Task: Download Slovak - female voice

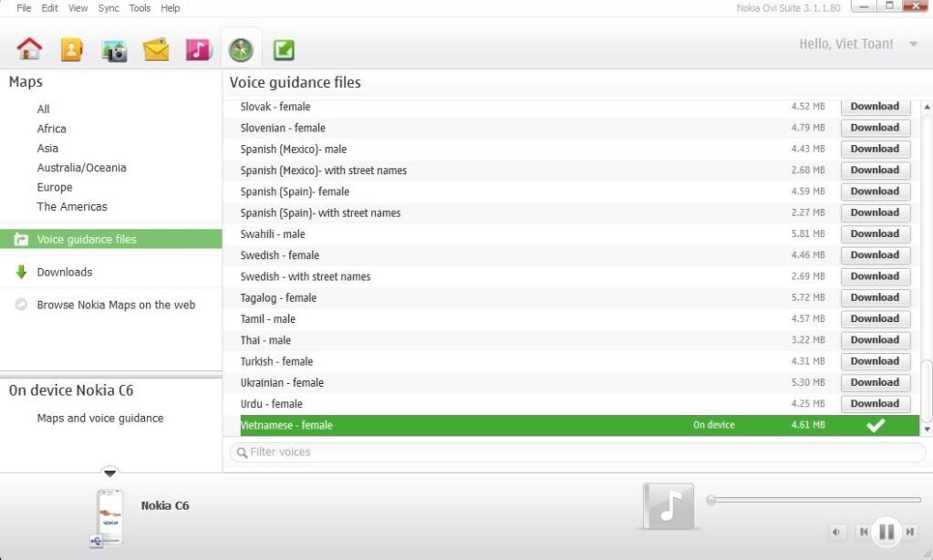Action: tap(876, 107)
